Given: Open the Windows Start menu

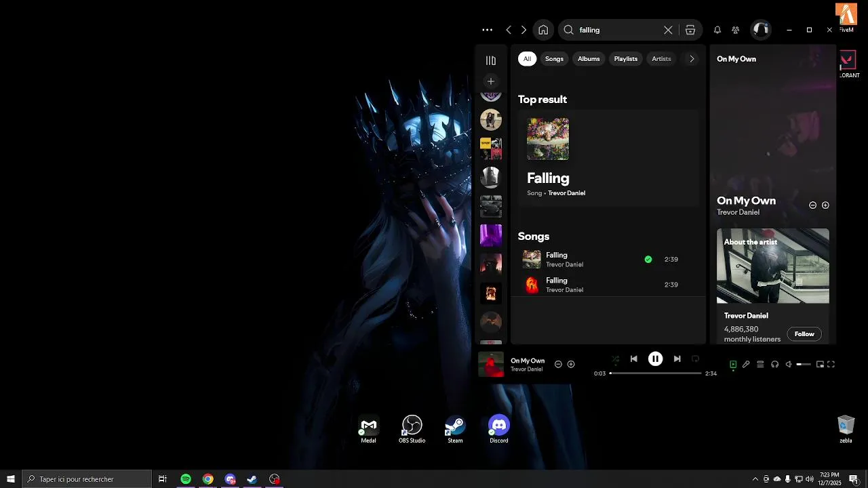Looking at the screenshot, I should tap(11, 479).
